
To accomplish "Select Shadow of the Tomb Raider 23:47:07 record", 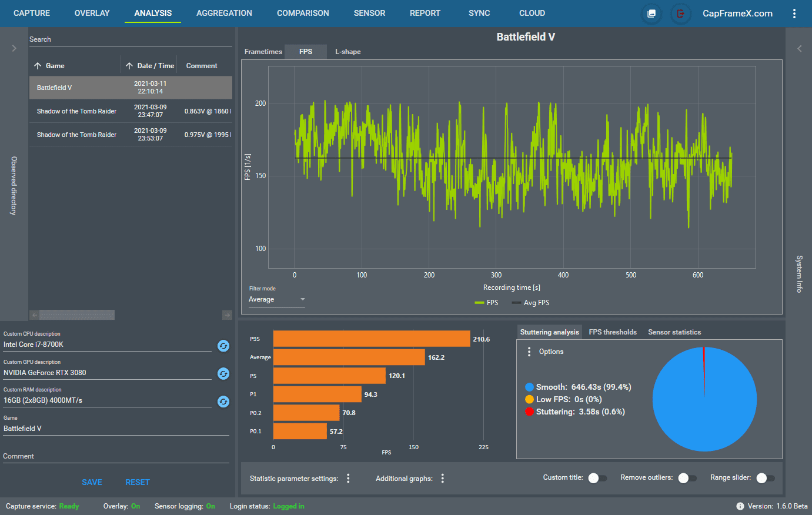I will point(131,111).
